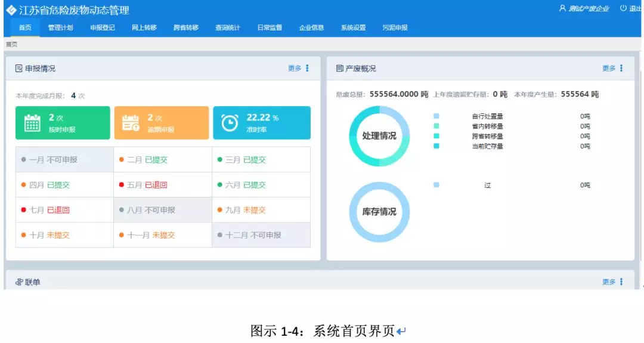The image size is (644, 343).
Task: Click the 江苏省危险废物动态管理 logo icon
Action: tap(11, 10)
